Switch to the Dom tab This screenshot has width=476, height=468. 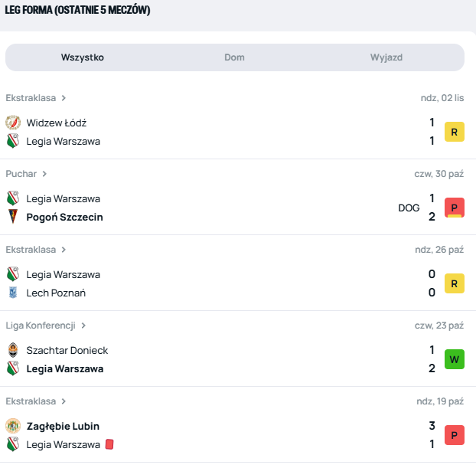pyautogui.click(x=234, y=57)
